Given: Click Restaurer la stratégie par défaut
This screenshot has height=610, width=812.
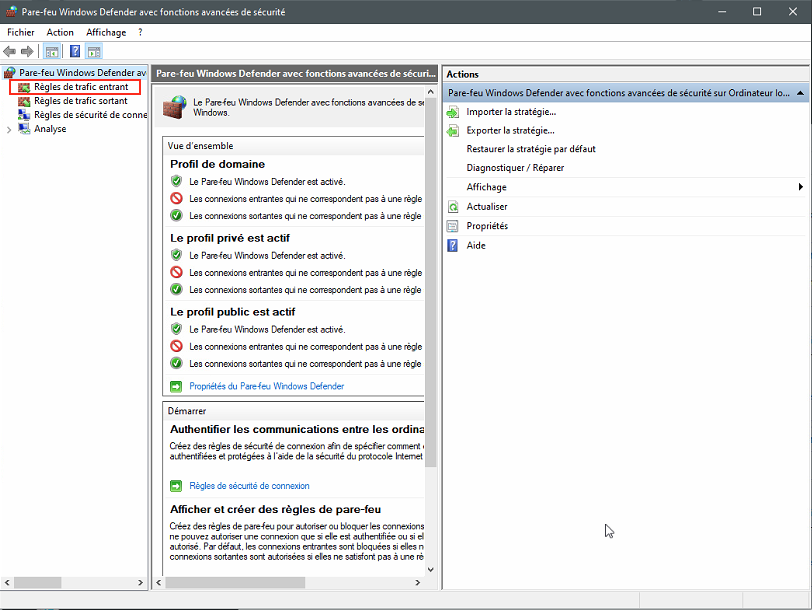Looking at the screenshot, I should pos(531,149).
